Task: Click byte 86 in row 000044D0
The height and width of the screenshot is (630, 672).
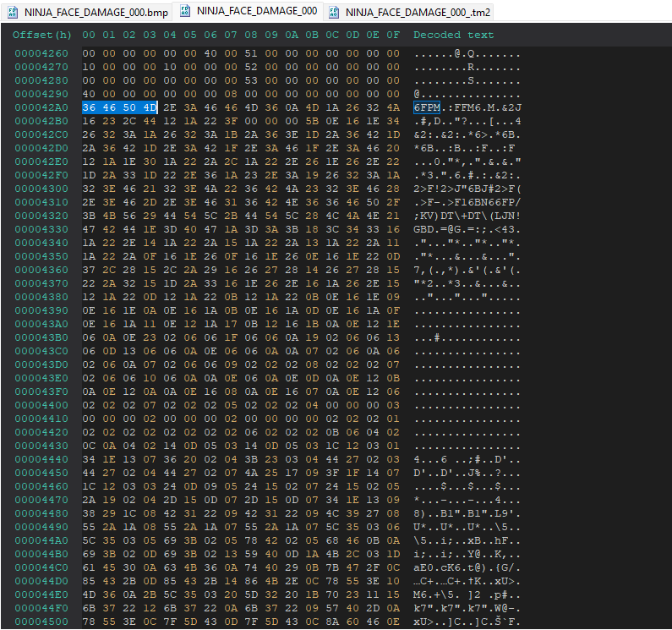Action: pyautogui.click(x=251, y=581)
